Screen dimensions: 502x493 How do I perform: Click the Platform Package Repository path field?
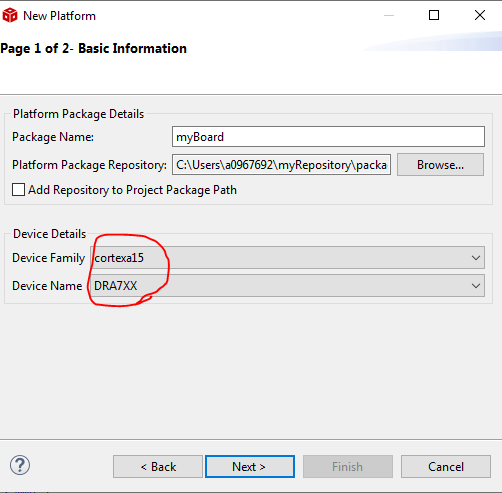tap(282, 165)
